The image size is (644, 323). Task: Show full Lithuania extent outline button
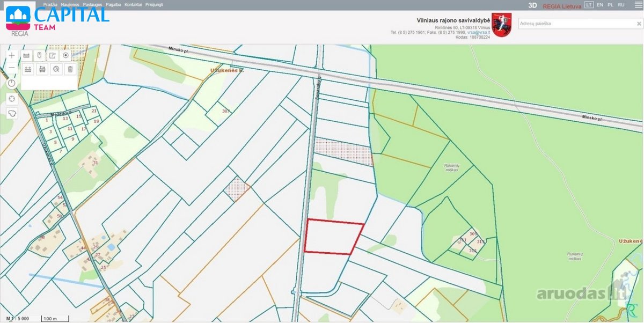(x=12, y=113)
